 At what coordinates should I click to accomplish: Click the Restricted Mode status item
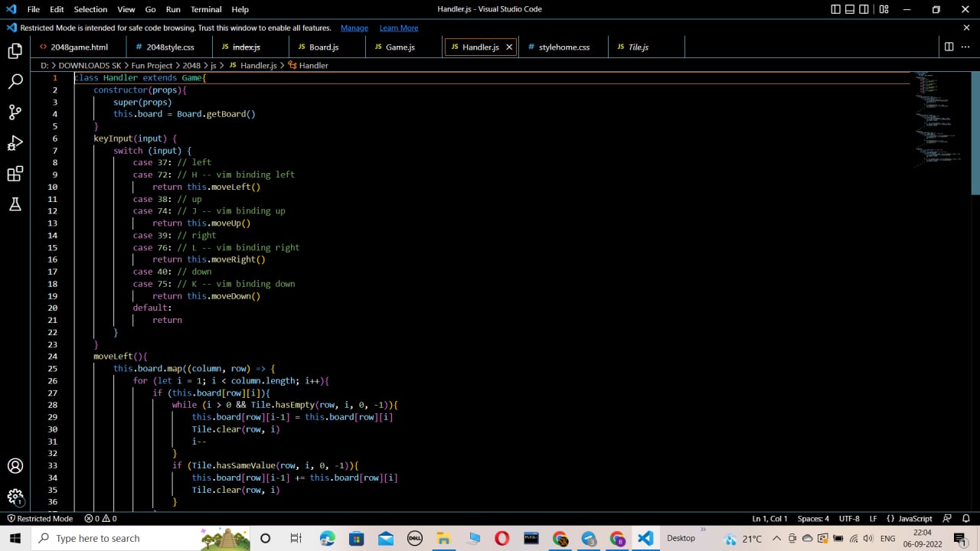(39, 518)
